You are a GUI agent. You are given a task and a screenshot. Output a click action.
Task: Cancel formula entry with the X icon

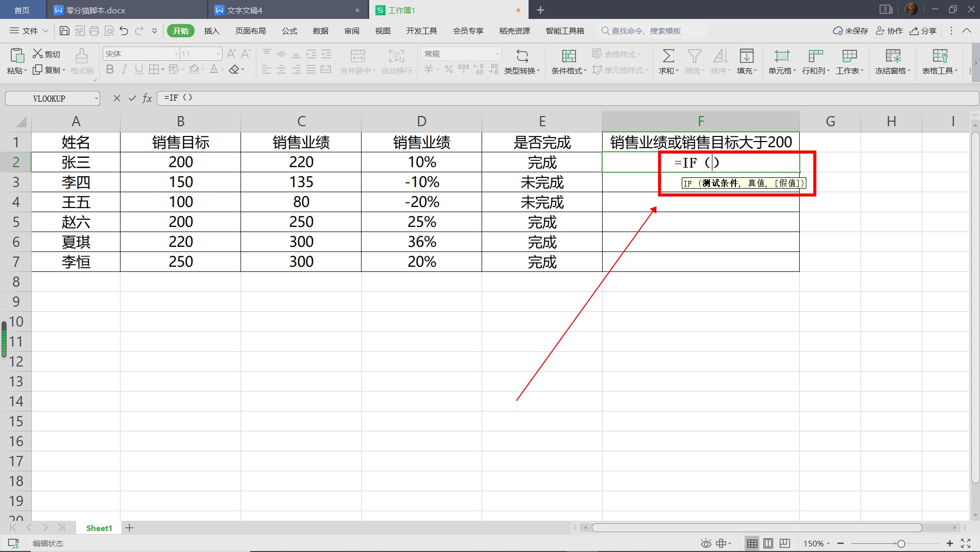coord(117,98)
